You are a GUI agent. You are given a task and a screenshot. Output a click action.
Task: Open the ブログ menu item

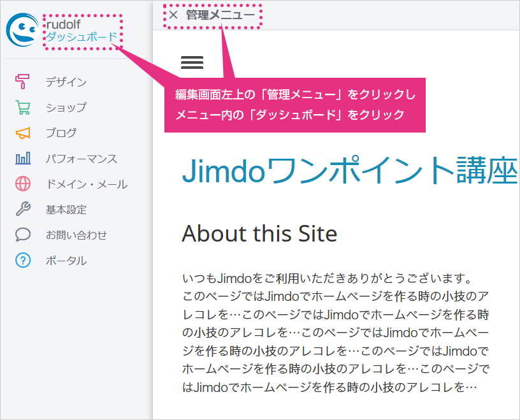coord(61,133)
